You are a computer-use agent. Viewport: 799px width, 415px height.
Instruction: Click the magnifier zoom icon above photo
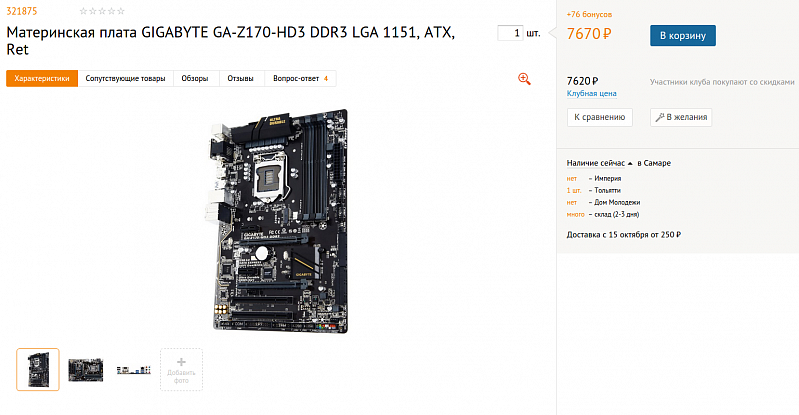pyautogui.click(x=524, y=79)
